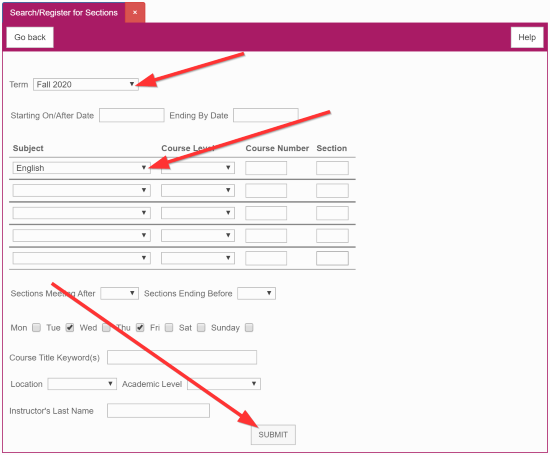Open the fourth row Subject dropdown

[x=81, y=235]
